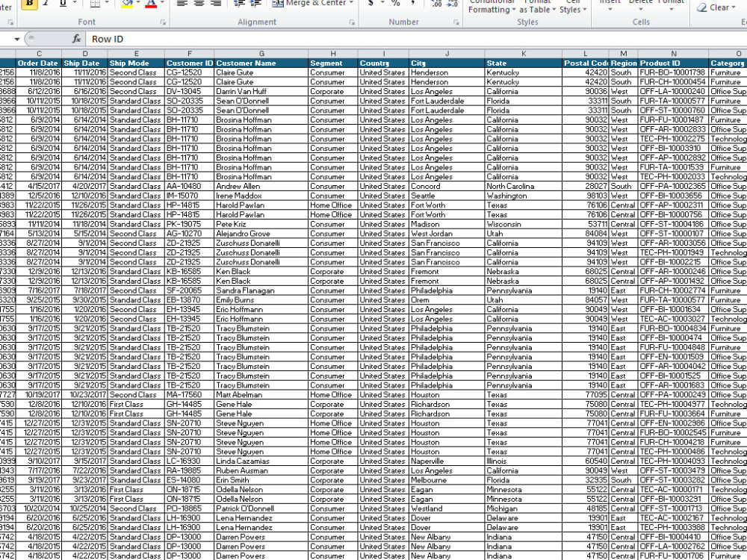Select state cell Wisconsin
The width and height of the screenshot is (747, 560).
tap(524, 224)
